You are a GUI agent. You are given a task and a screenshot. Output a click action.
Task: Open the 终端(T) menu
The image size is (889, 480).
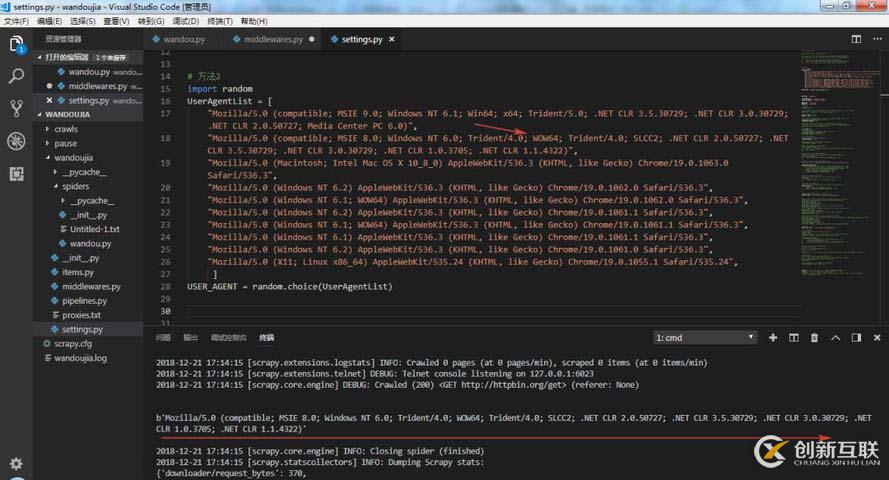tap(220, 21)
